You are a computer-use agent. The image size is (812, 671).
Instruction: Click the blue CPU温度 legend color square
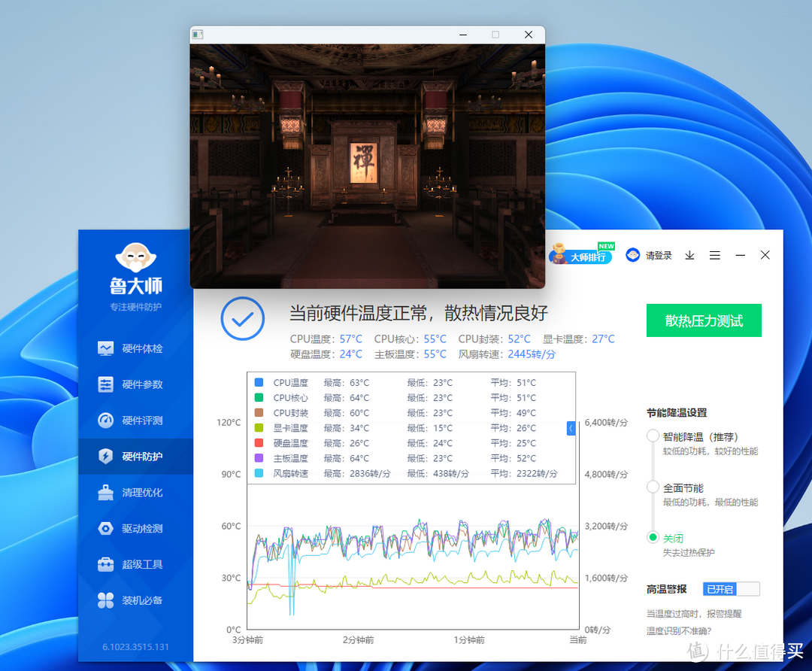click(259, 383)
